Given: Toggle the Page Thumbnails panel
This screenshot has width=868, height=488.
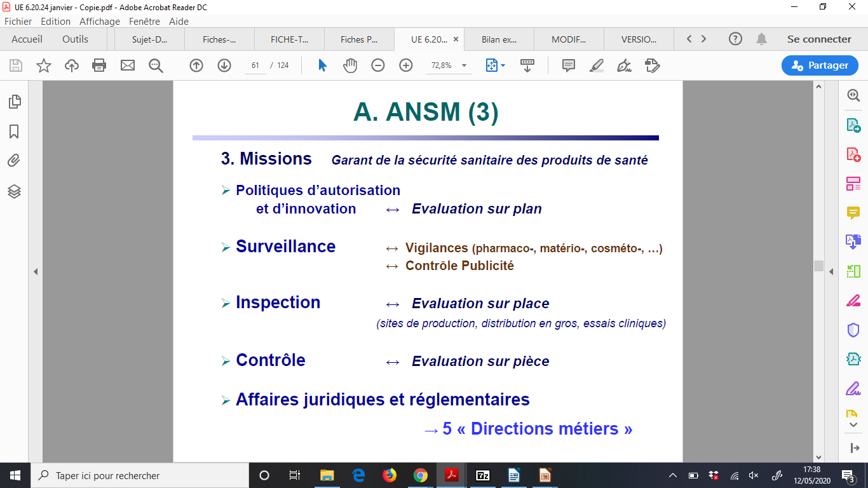Looking at the screenshot, I should (14, 102).
